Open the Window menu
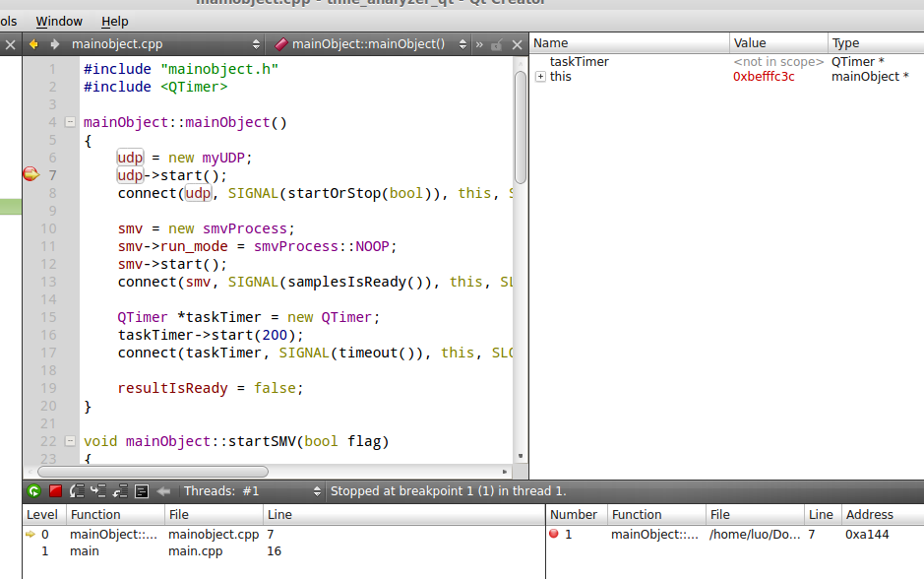The width and height of the screenshot is (924, 579). point(59,22)
